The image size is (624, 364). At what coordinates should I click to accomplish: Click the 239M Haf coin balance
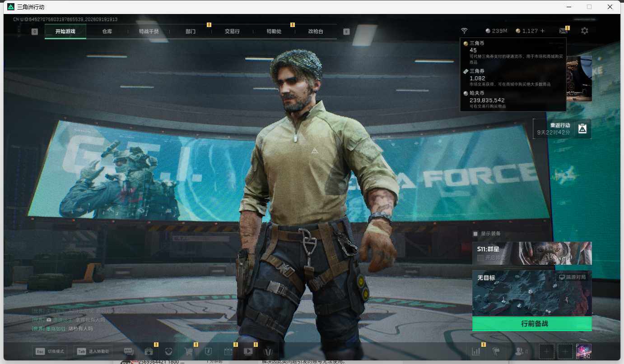pos(497,31)
